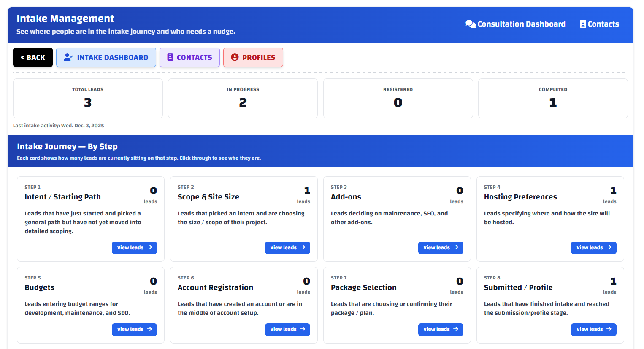Image resolution: width=644 pixels, height=349 pixels.
Task: Select the Total Leads summary card
Action: pos(88,98)
